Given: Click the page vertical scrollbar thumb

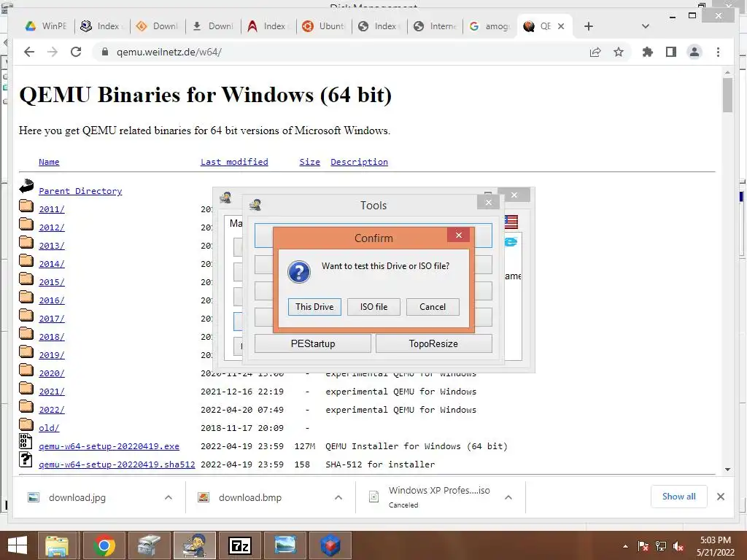Looking at the screenshot, I should tap(727, 95).
